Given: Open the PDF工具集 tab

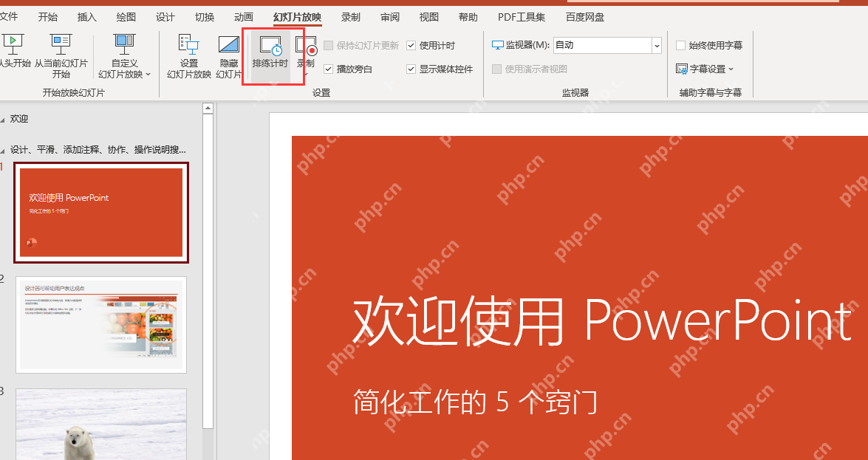Looking at the screenshot, I should [522, 17].
